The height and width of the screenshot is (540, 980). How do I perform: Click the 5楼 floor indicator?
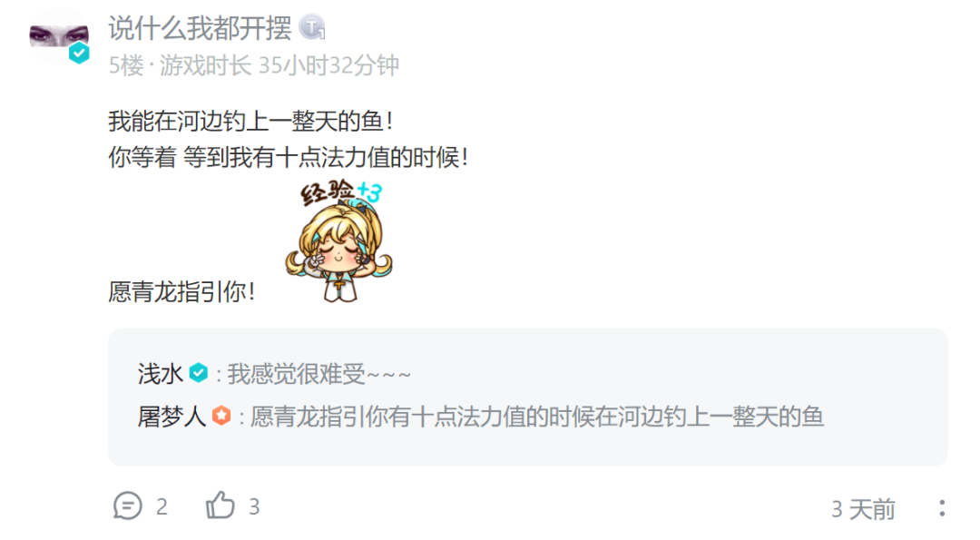125,65
